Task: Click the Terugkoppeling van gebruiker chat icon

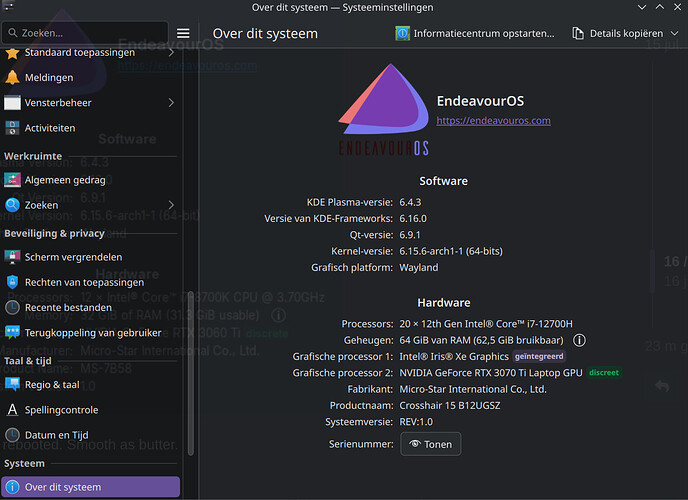Action: coord(12,332)
